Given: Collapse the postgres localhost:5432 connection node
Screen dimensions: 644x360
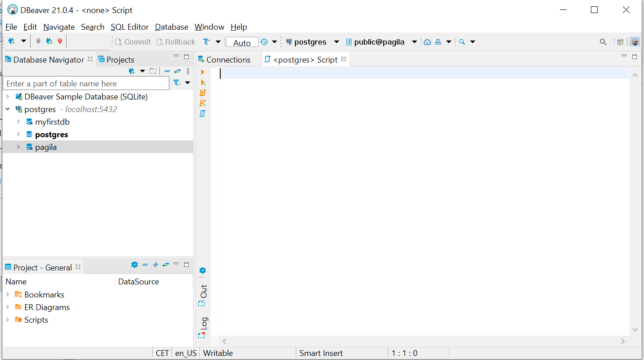Looking at the screenshot, I should tap(8, 109).
